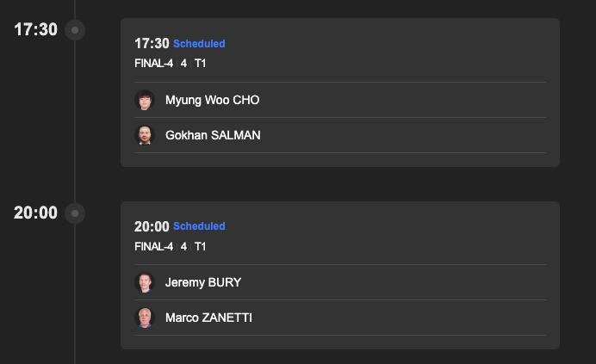Click the 17:30 time label on timeline
Screen dimensions: 596x364
(35, 29)
